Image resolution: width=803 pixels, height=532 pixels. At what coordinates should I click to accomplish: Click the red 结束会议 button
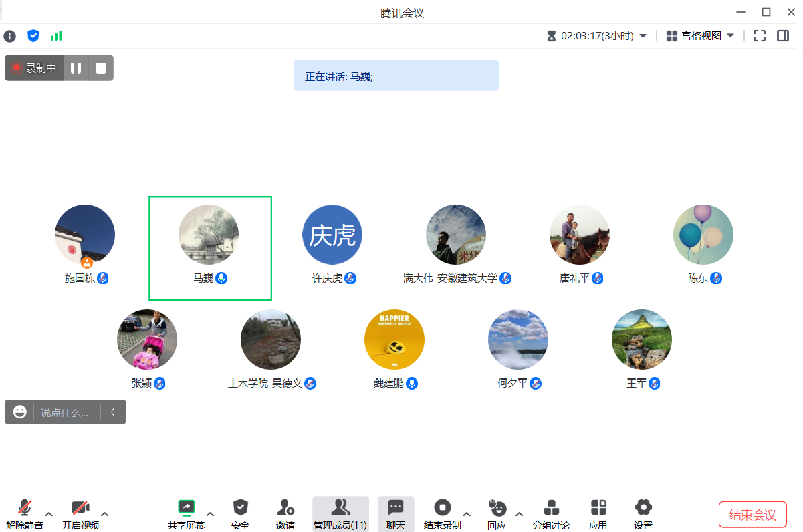(x=752, y=515)
